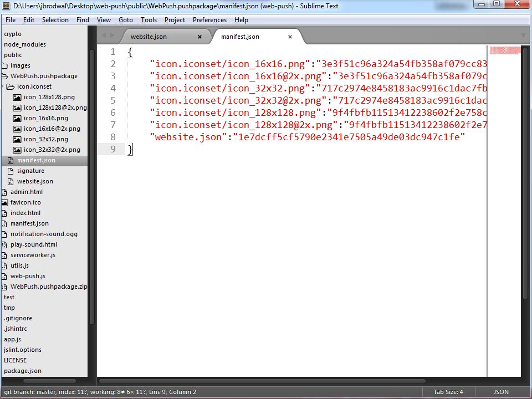Open the Help menu
The width and height of the screenshot is (532, 399).
[x=241, y=20]
